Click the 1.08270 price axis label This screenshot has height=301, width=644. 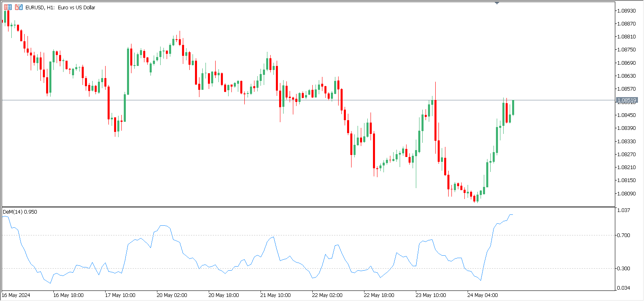(x=626, y=154)
